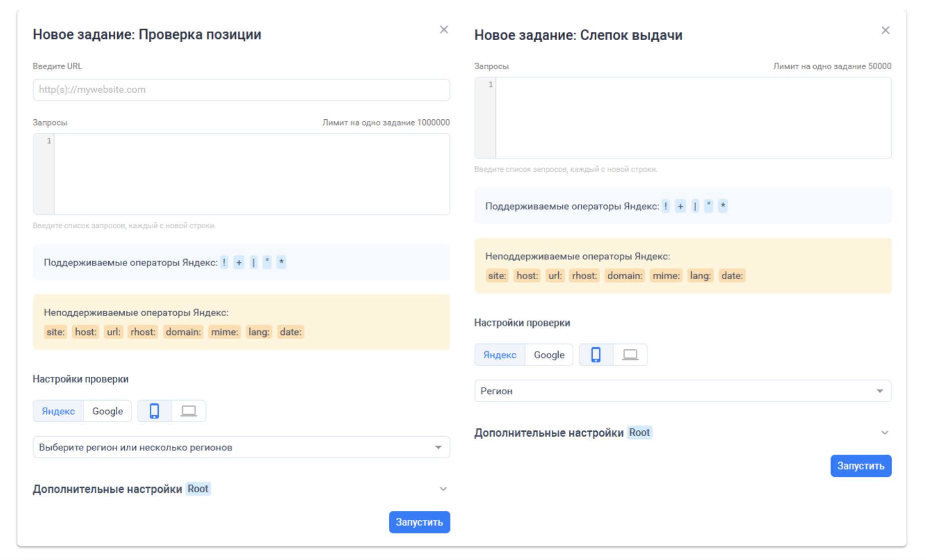
Task: Click the date: chip in Проверка позиции
Action: tap(291, 332)
